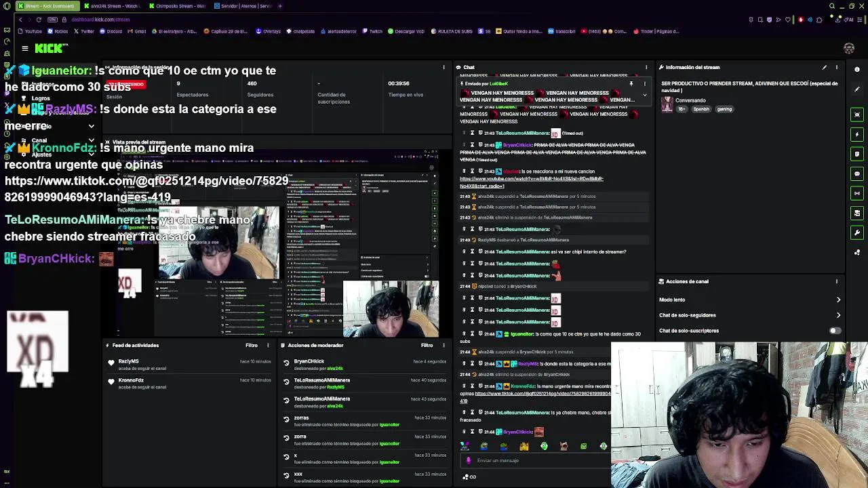The width and height of the screenshot is (868, 488).
Task: Open Acciones de moderador three-dot menu
Action: pyautogui.click(x=443, y=345)
